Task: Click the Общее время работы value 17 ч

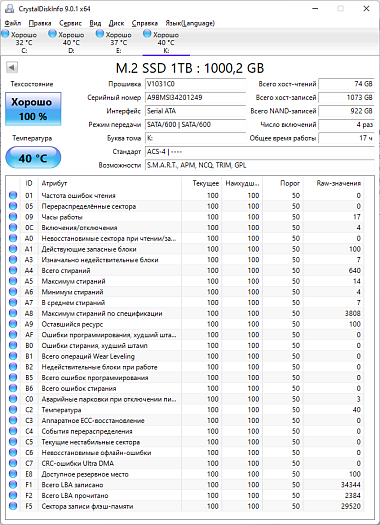Action: 346,138
